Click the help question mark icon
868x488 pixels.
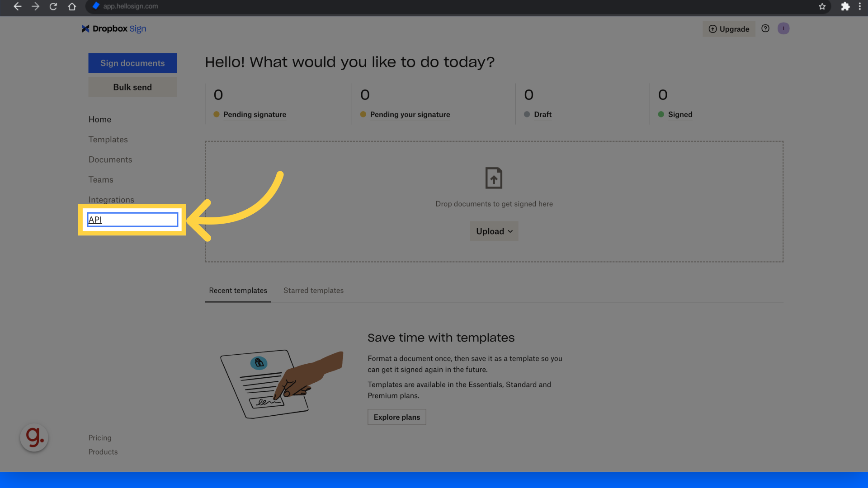click(765, 28)
